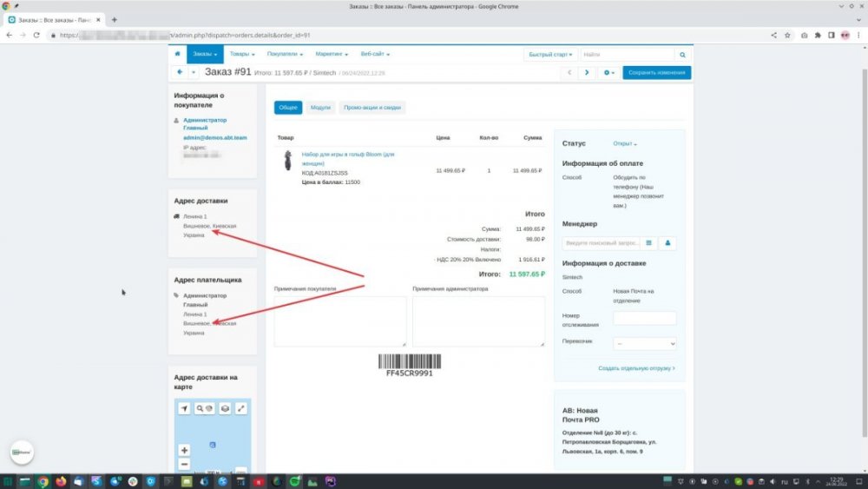Image resolution: width=868 pixels, height=489 pixels.
Task: Click the home icon in admin menu
Action: pyautogui.click(x=177, y=54)
